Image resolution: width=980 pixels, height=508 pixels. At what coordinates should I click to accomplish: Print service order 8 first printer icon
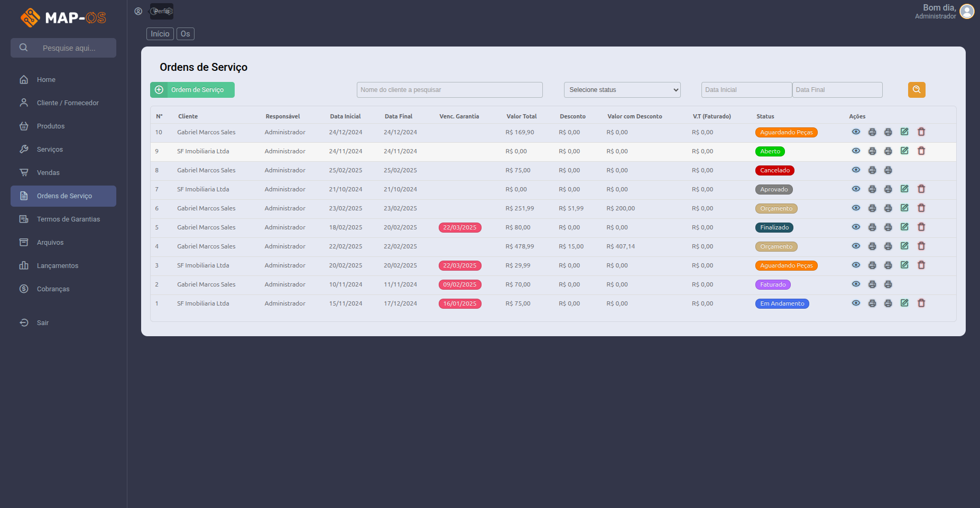click(x=872, y=170)
